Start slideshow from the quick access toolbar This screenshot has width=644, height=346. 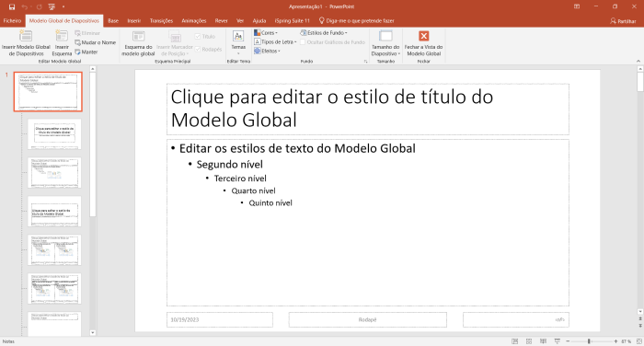point(52,6)
